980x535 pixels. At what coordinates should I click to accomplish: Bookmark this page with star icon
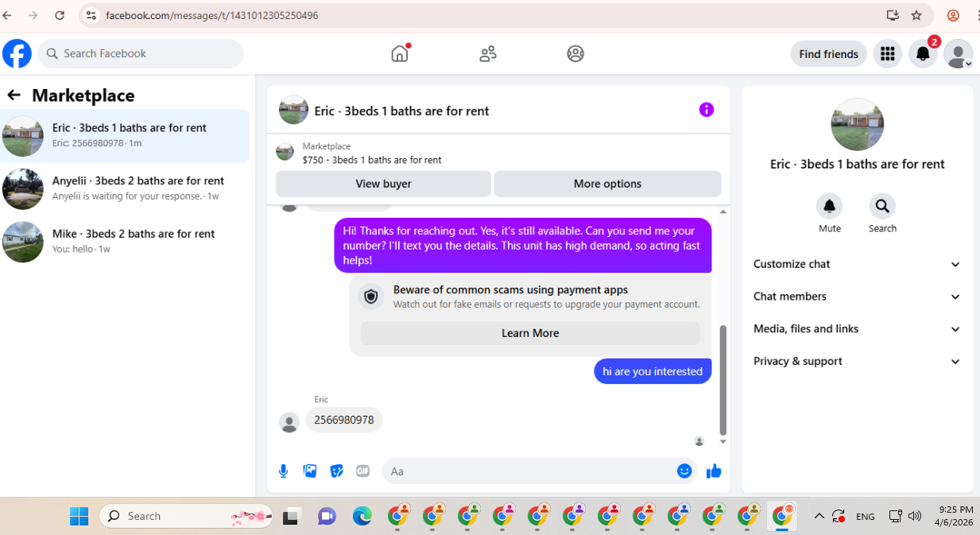916,15
